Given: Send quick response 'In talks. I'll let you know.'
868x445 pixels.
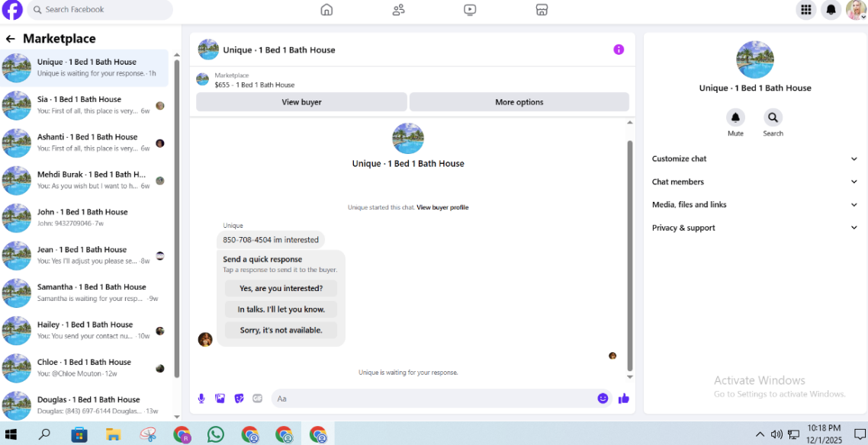Looking at the screenshot, I should point(281,309).
